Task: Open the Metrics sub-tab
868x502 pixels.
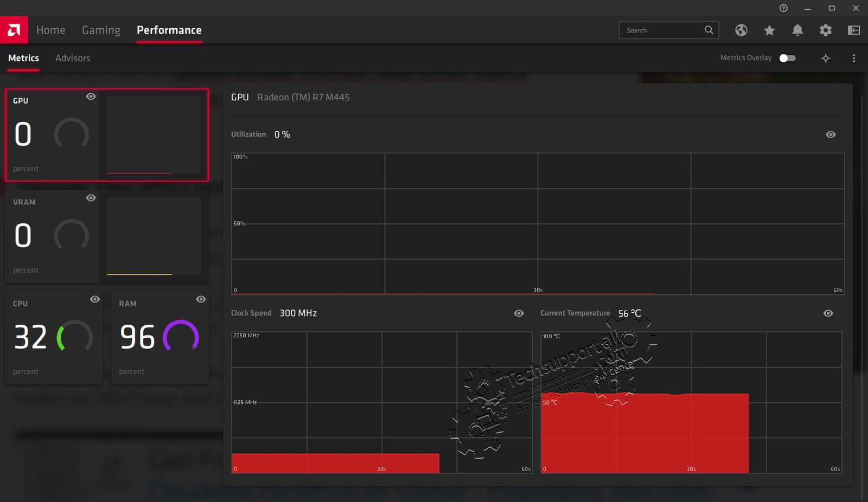Action: 23,58
